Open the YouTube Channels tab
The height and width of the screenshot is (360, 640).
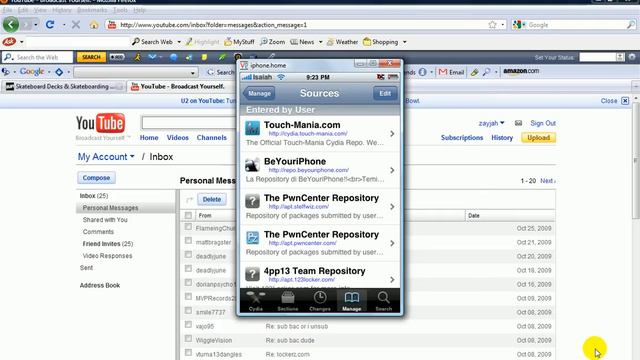click(211, 138)
